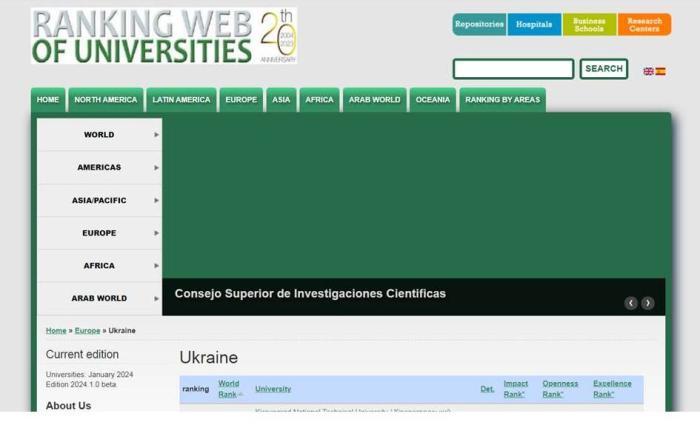
Task: Open the EUROPE tab in top navigation
Action: 241,100
